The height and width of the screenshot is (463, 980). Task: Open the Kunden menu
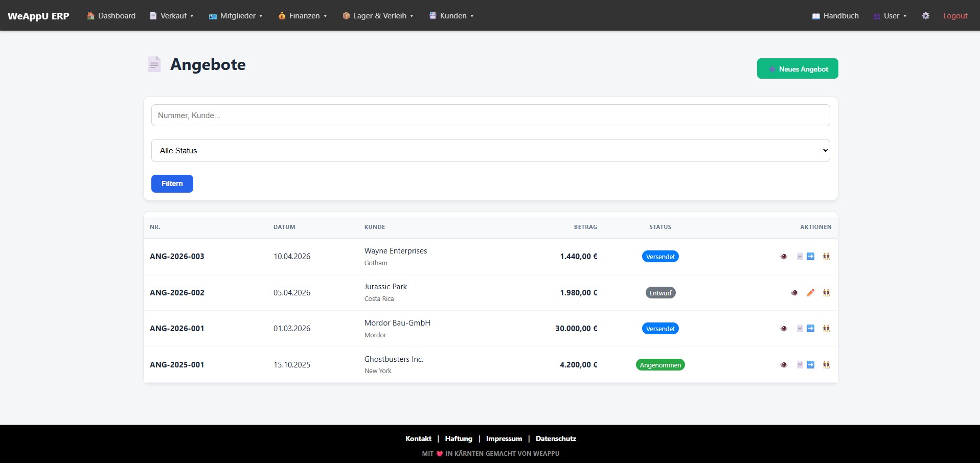(x=451, y=16)
